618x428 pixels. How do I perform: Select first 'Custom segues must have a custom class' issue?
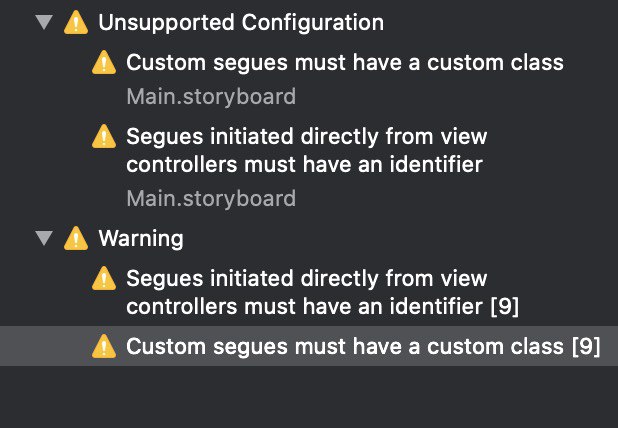click(345, 63)
